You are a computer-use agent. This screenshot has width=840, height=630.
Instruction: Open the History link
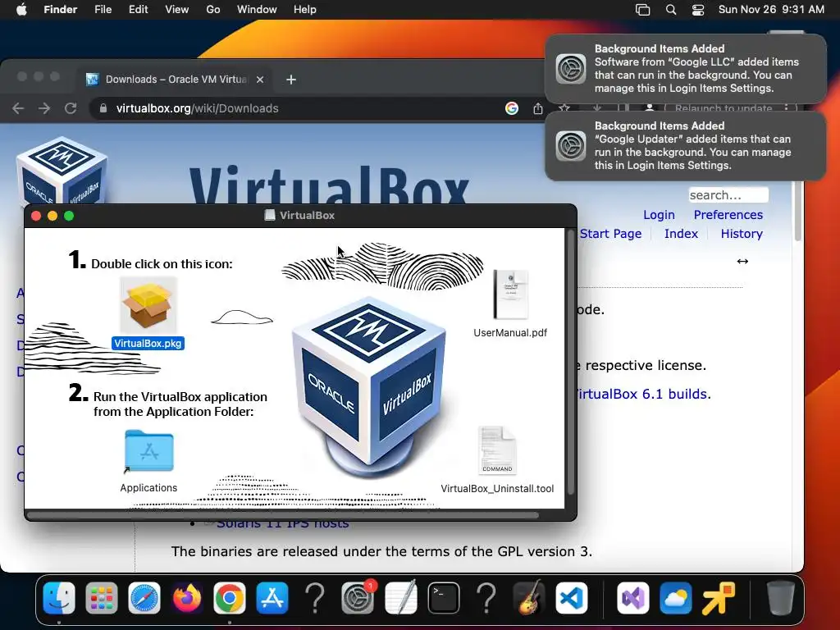742,234
